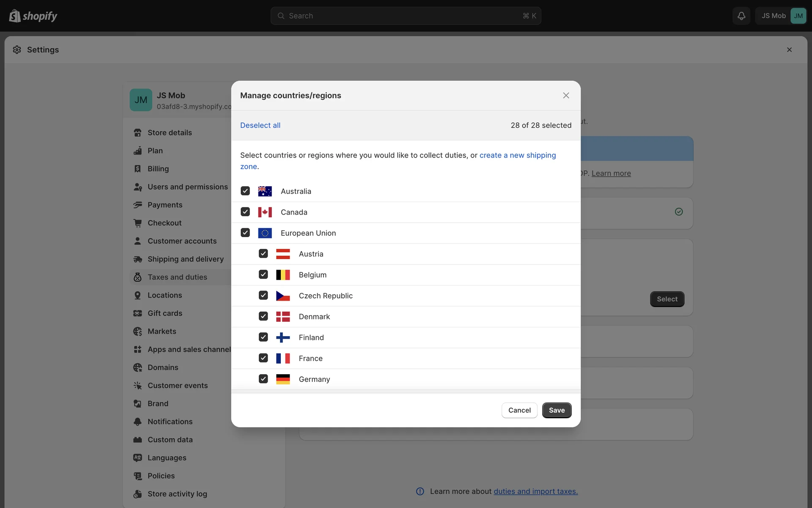Click the Billing receipt icon
This screenshot has width=812, height=508.
click(x=137, y=169)
